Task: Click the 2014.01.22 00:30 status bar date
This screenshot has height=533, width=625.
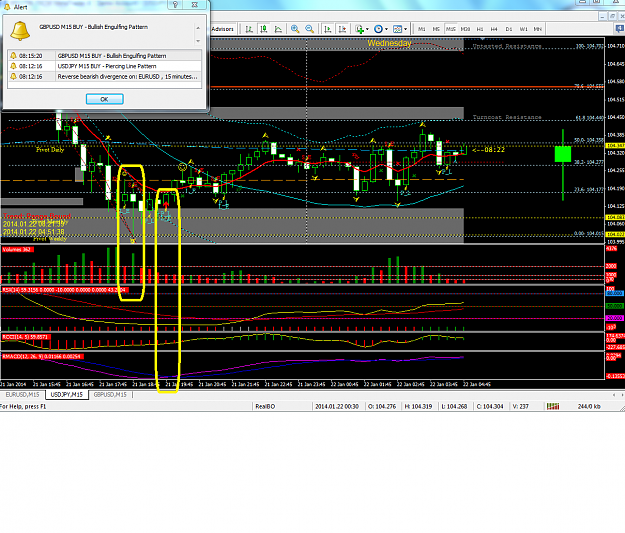Action: (x=337, y=407)
